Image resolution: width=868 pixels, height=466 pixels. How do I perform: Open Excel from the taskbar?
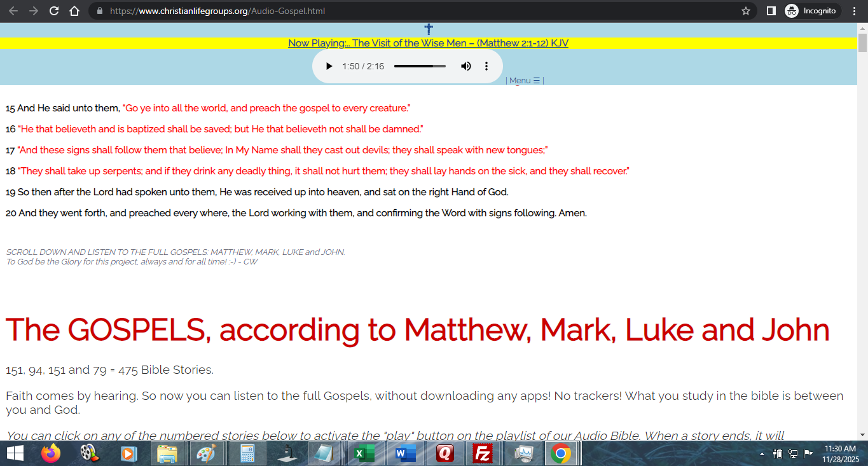[x=363, y=454]
